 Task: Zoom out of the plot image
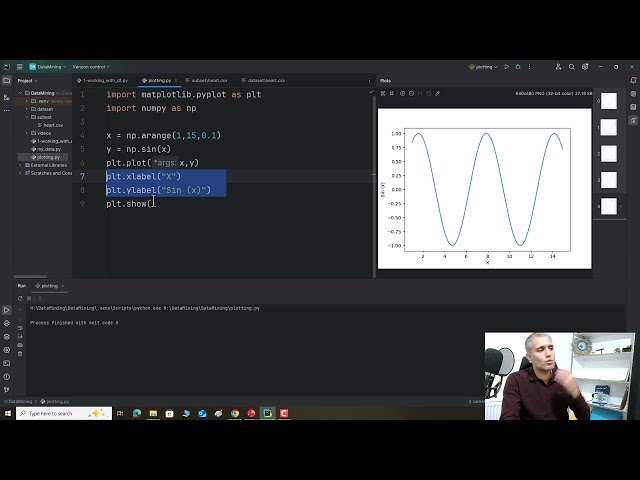click(x=411, y=93)
